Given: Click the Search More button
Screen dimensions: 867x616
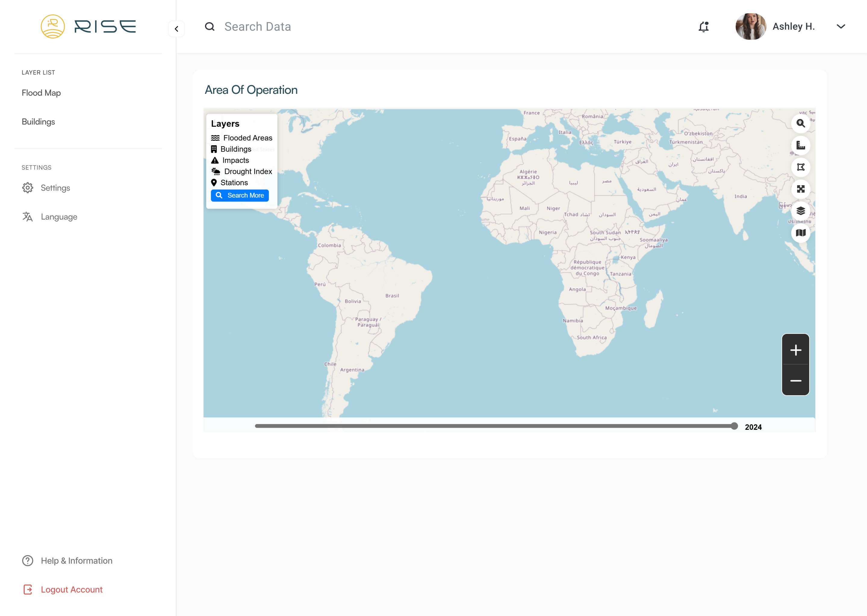Looking at the screenshot, I should 240,195.
